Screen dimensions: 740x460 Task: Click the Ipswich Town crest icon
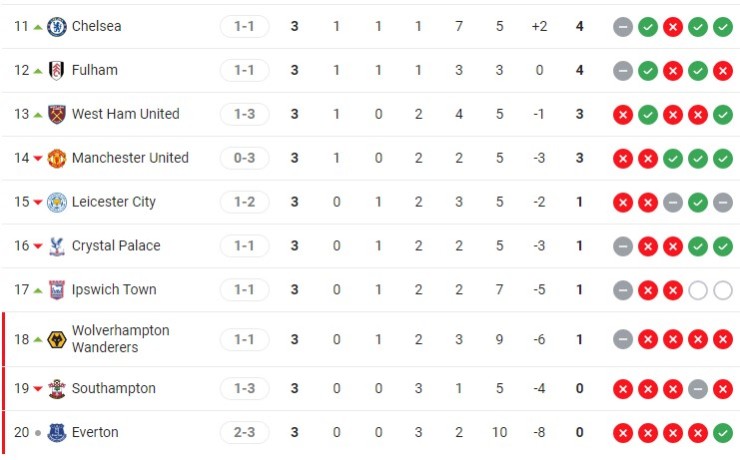57,290
